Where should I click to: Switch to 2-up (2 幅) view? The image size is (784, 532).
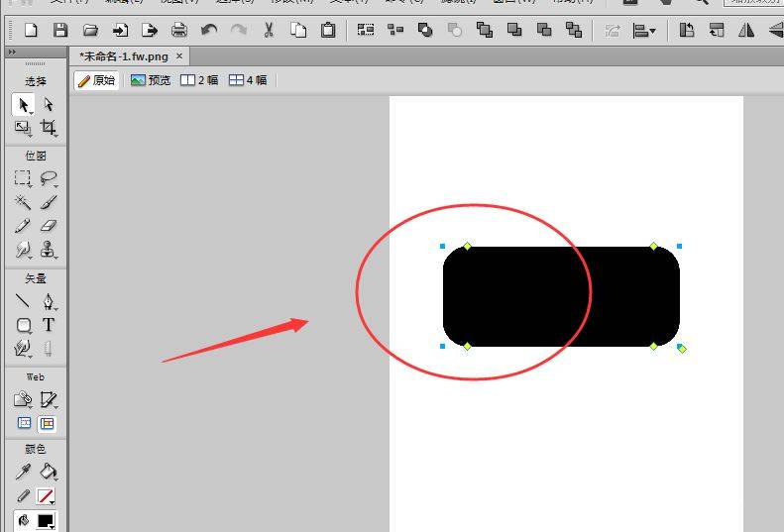(x=199, y=80)
